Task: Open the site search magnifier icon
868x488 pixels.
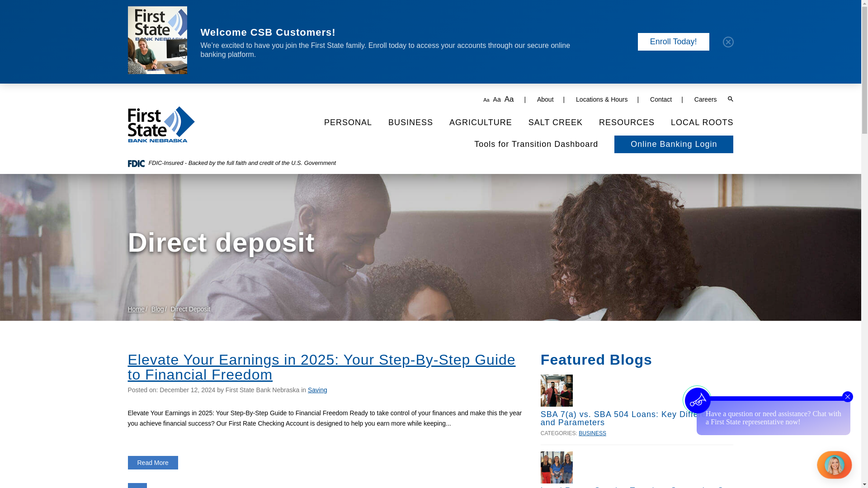Action: (x=730, y=99)
